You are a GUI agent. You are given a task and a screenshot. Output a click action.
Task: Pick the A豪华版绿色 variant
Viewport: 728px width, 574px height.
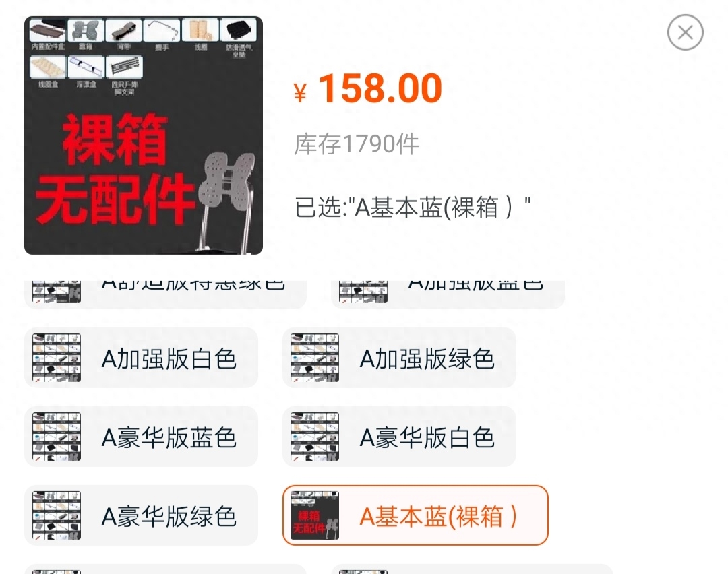pos(141,515)
